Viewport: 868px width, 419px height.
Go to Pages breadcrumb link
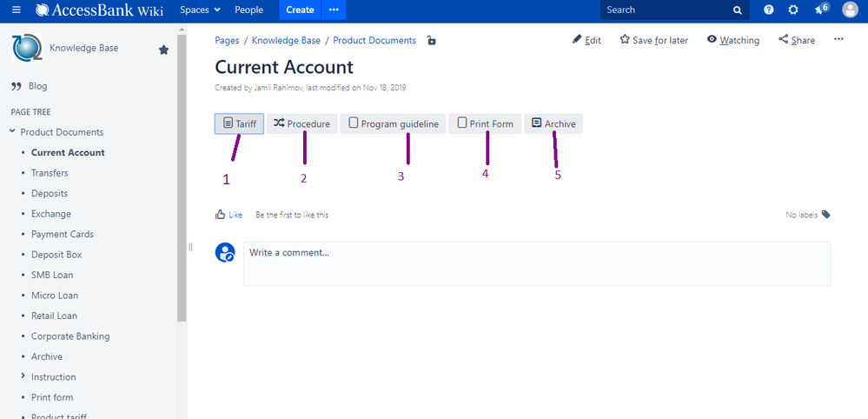point(227,40)
